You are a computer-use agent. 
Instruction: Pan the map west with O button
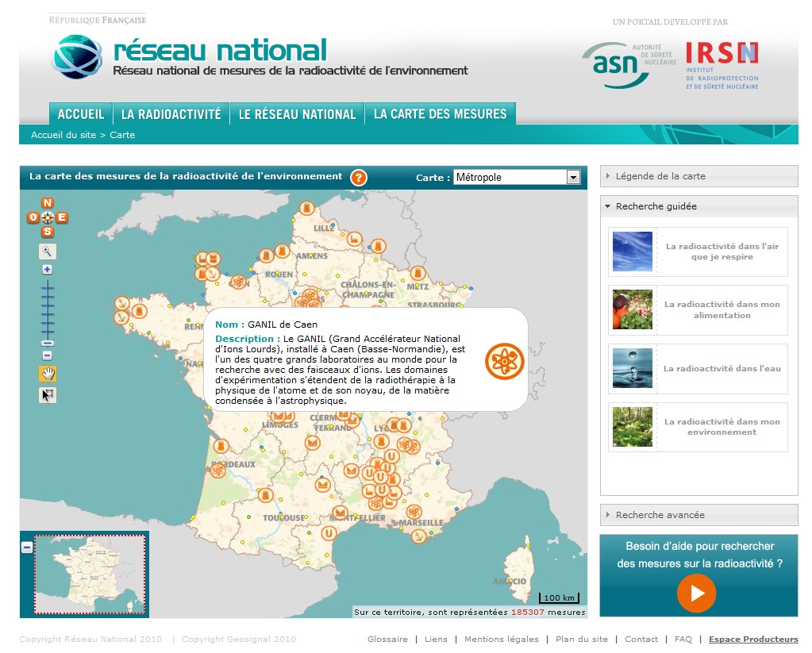pyautogui.click(x=33, y=217)
